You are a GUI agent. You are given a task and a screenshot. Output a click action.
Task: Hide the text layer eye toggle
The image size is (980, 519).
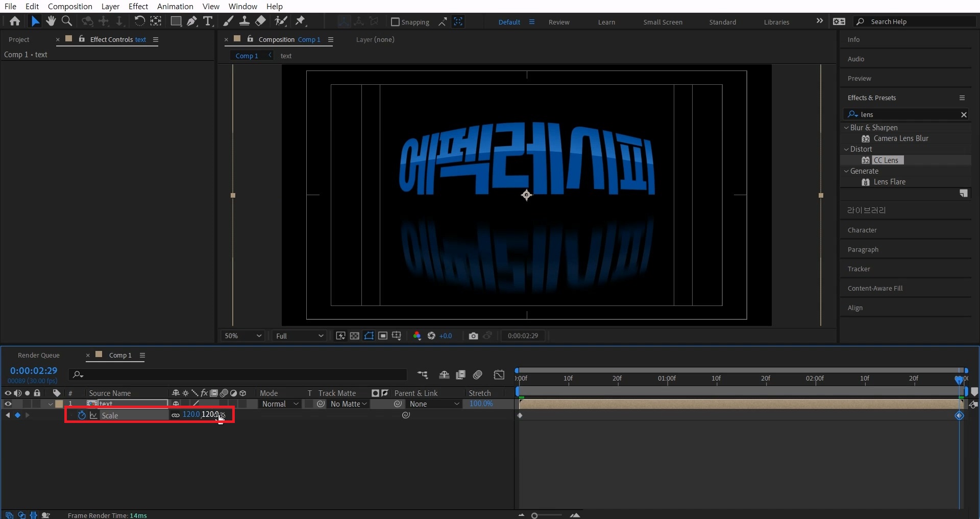pyautogui.click(x=8, y=404)
